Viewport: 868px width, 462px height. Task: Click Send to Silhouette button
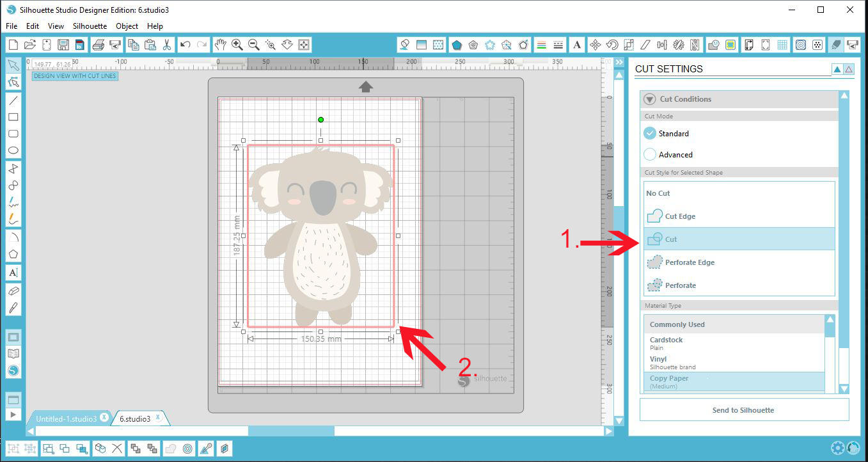tap(745, 410)
